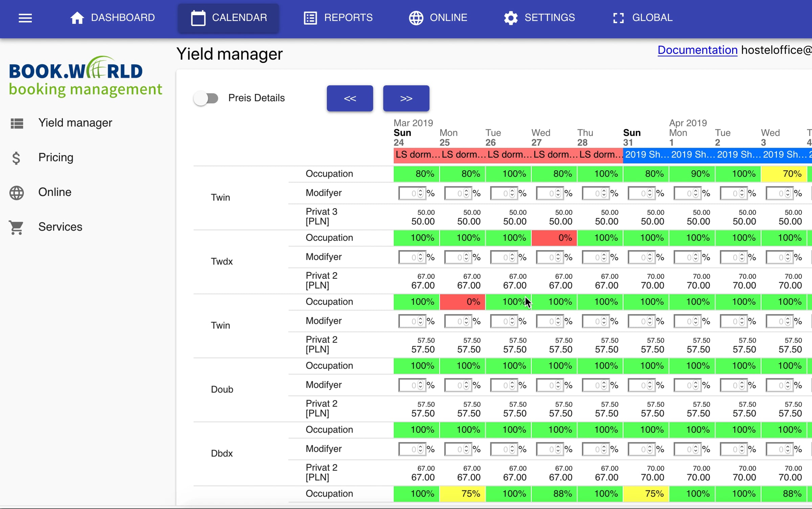The width and height of the screenshot is (812, 509).
Task: Open the Documentation link
Action: tap(697, 50)
